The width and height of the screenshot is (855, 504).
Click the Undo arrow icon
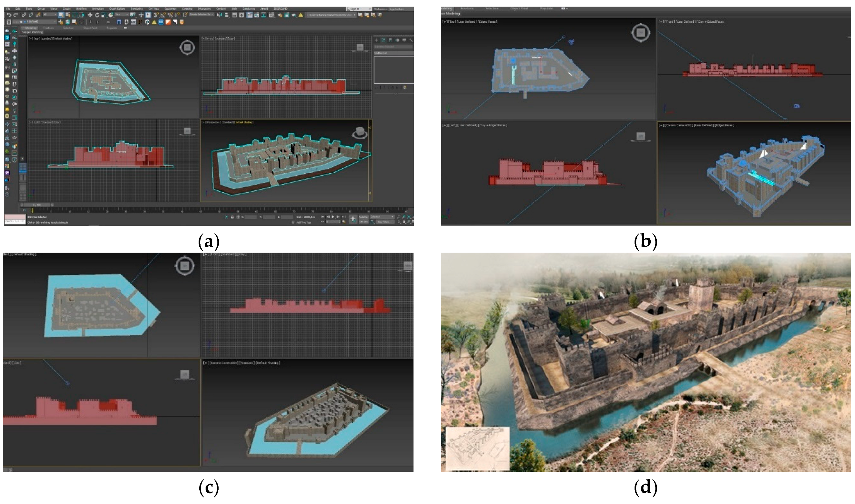[x=9, y=15]
